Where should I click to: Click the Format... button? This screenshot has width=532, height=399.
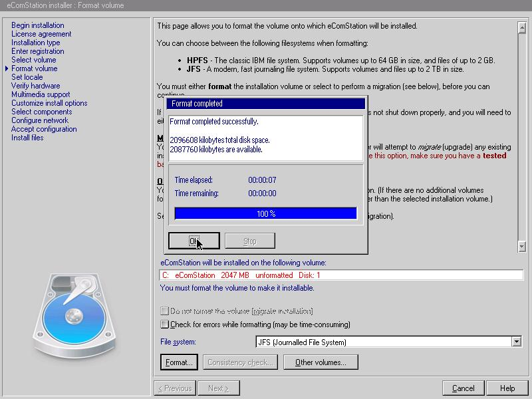coord(178,362)
